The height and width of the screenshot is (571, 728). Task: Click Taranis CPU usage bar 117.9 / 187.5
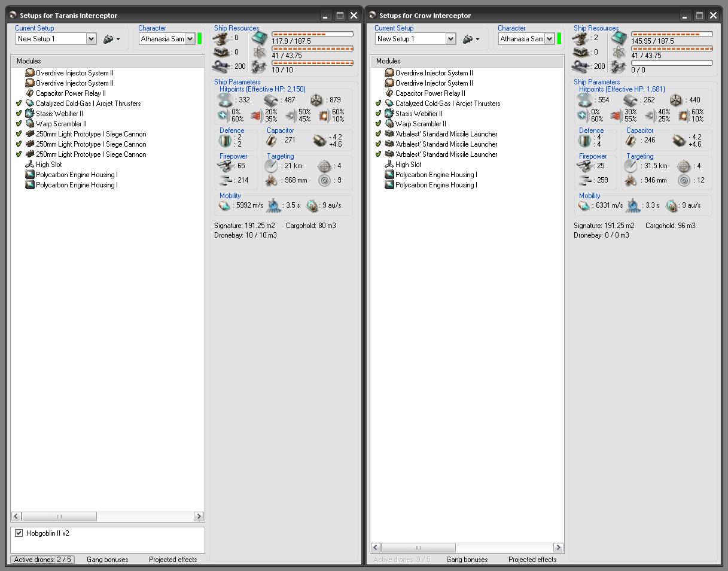pyautogui.click(x=312, y=35)
